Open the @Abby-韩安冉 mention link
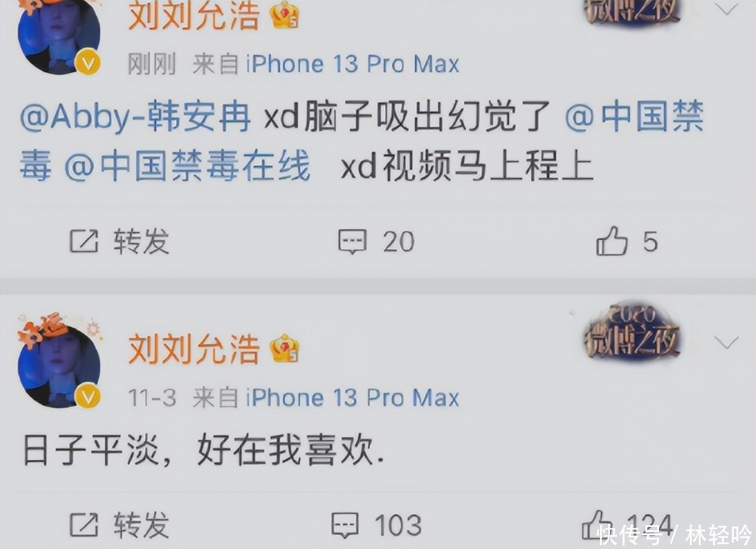This screenshot has height=549, width=756. [135, 117]
